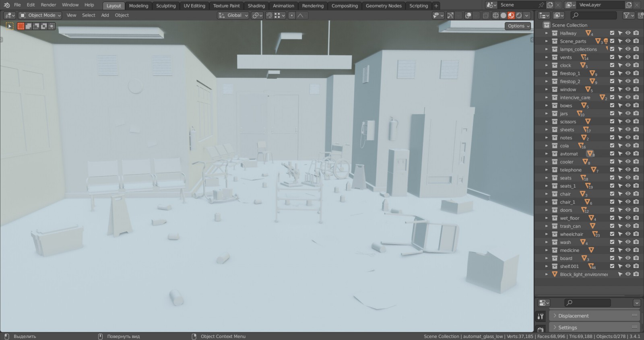Switch to material preview shading
This screenshot has height=340, width=644.
pos(511,15)
